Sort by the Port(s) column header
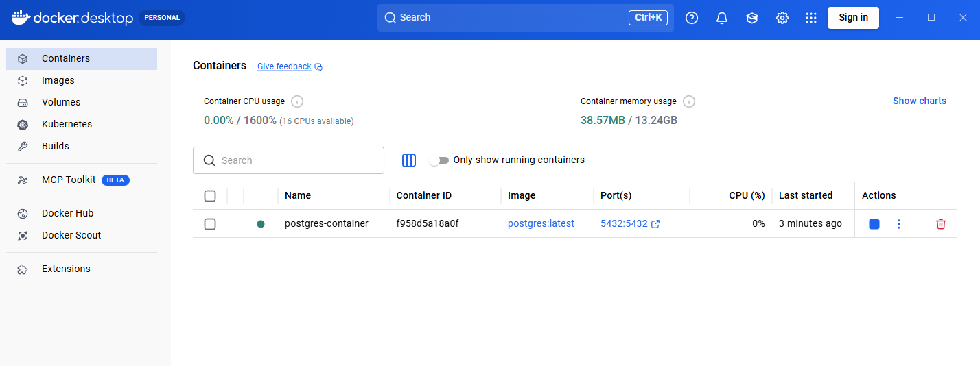 tap(616, 195)
